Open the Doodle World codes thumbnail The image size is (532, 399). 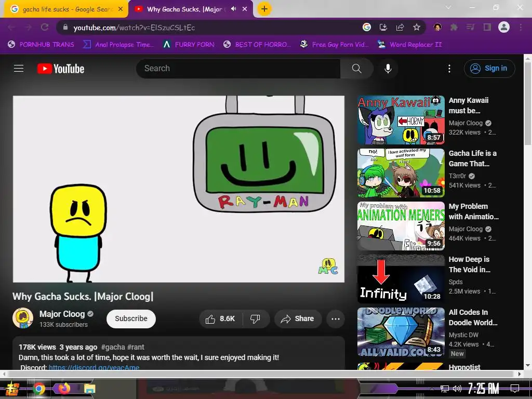coord(401,332)
